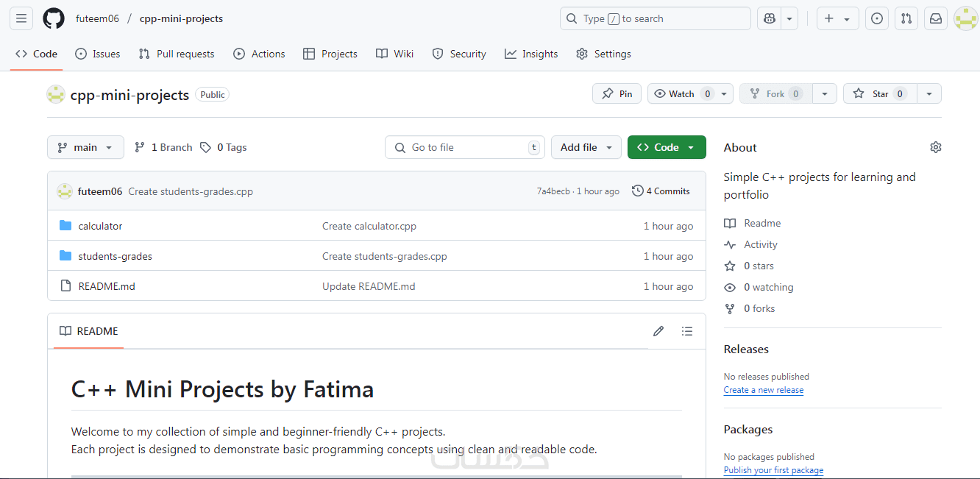The width and height of the screenshot is (980, 479).
Task: Open the issues icon in header
Action: pyautogui.click(x=876, y=18)
